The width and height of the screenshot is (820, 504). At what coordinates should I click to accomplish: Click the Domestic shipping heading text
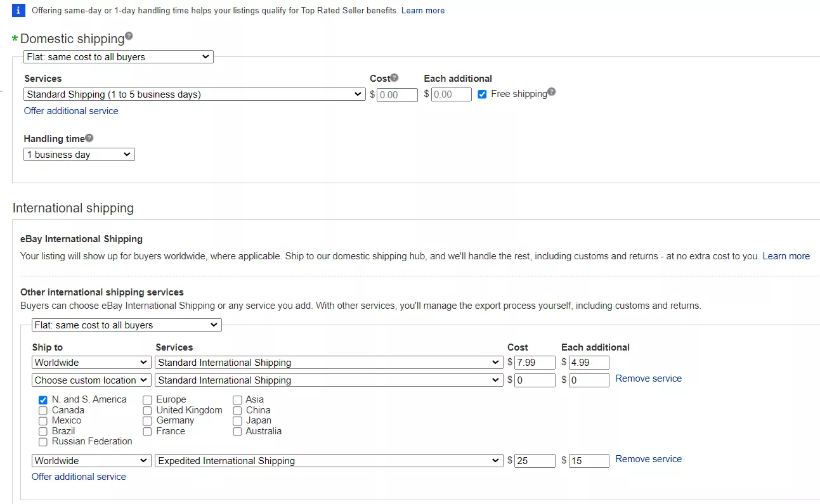click(72, 39)
